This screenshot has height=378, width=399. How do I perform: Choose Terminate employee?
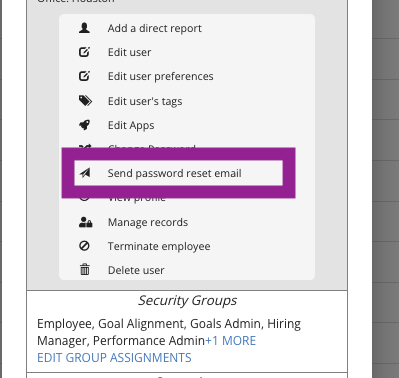(x=159, y=246)
